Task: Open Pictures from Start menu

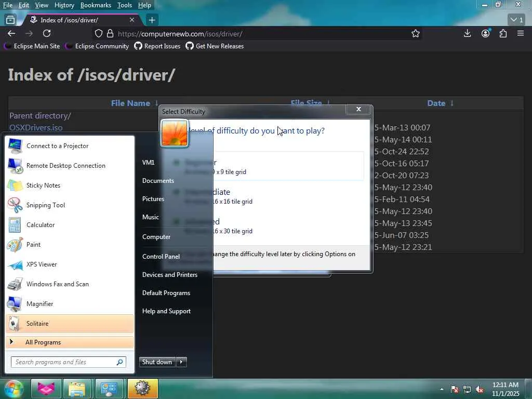Action: coord(153,199)
